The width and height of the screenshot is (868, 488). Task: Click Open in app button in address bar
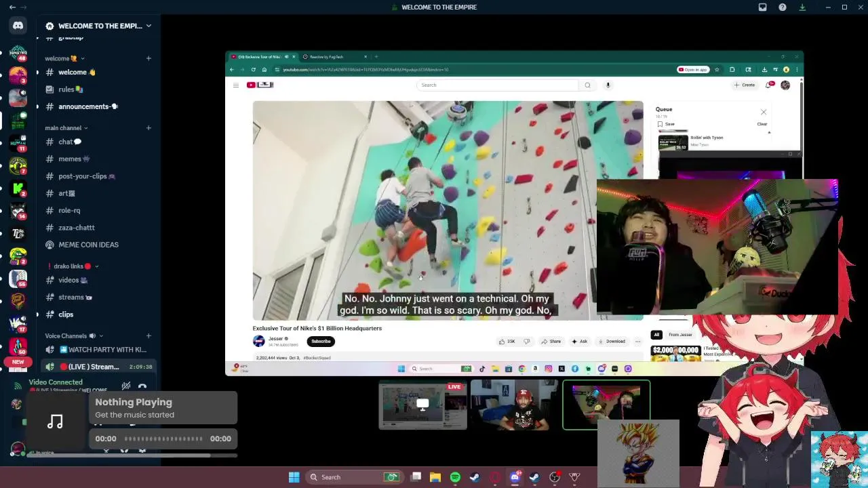(693, 69)
